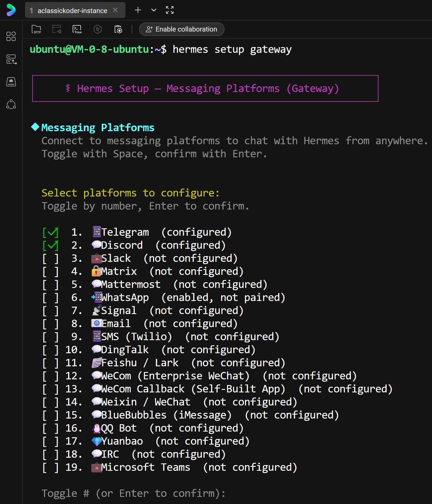The image size is (432, 504).
Task: Click the Slack briefcase emoji icon
Action: click(97, 258)
